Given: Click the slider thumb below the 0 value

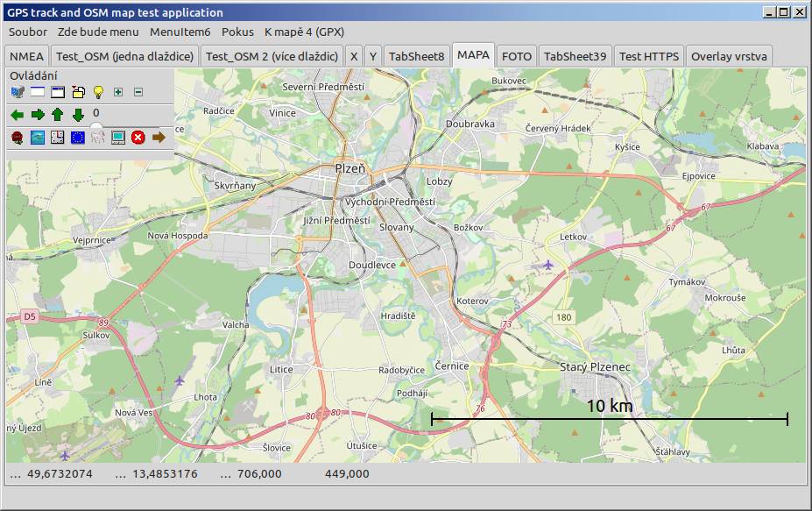Looking at the screenshot, I should click(x=96, y=126).
